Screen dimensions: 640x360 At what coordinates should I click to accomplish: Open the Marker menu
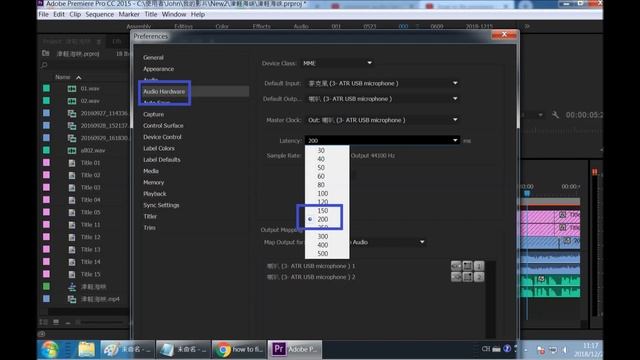(129, 14)
